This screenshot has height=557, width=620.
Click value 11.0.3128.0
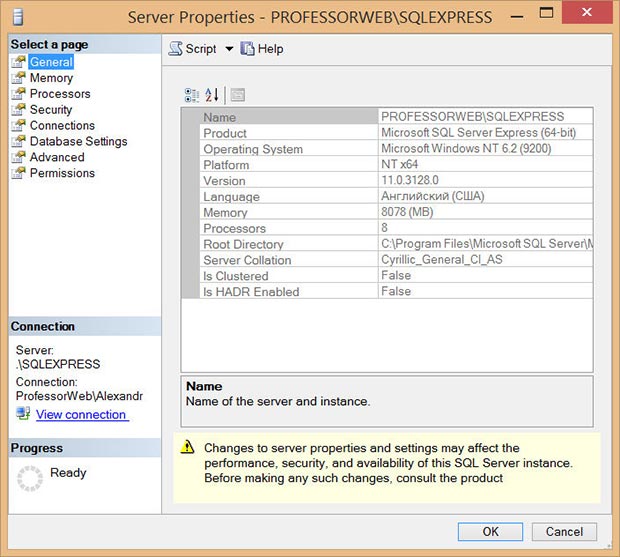[x=410, y=180]
